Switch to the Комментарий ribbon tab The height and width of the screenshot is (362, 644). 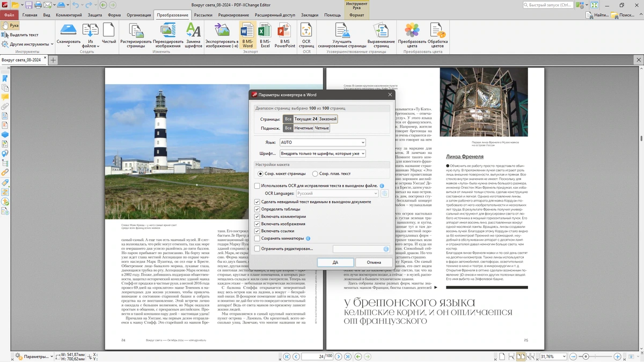coord(69,15)
